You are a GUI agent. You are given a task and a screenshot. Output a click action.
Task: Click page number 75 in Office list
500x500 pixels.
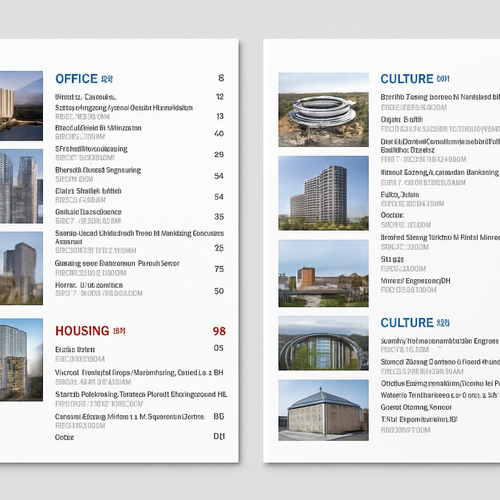219,269
